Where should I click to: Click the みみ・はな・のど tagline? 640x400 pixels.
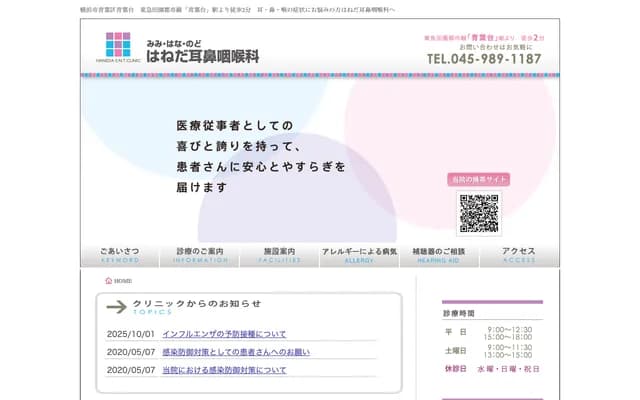tap(174, 43)
